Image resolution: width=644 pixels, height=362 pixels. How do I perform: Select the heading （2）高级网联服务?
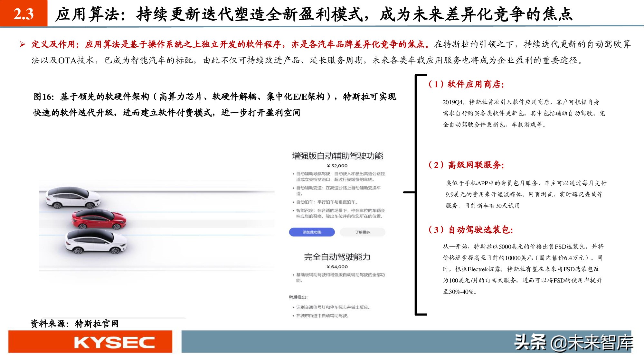pyautogui.click(x=465, y=165)
